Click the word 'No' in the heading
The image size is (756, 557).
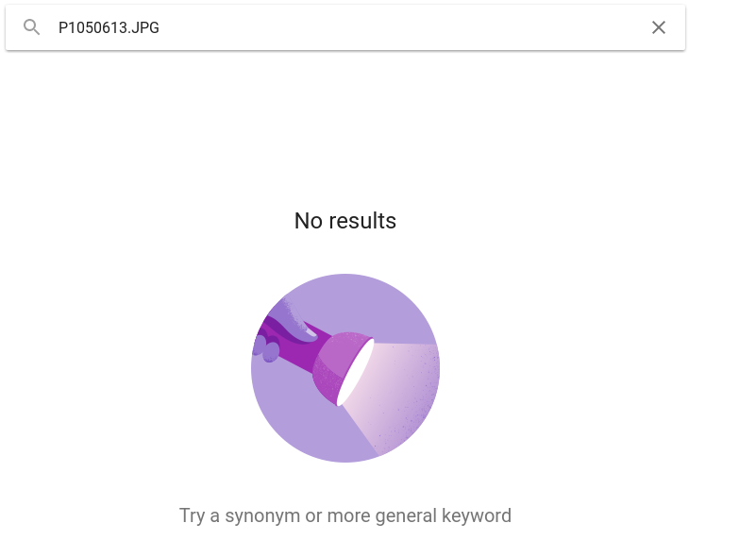pyautogui.click(x=308, y=221)
